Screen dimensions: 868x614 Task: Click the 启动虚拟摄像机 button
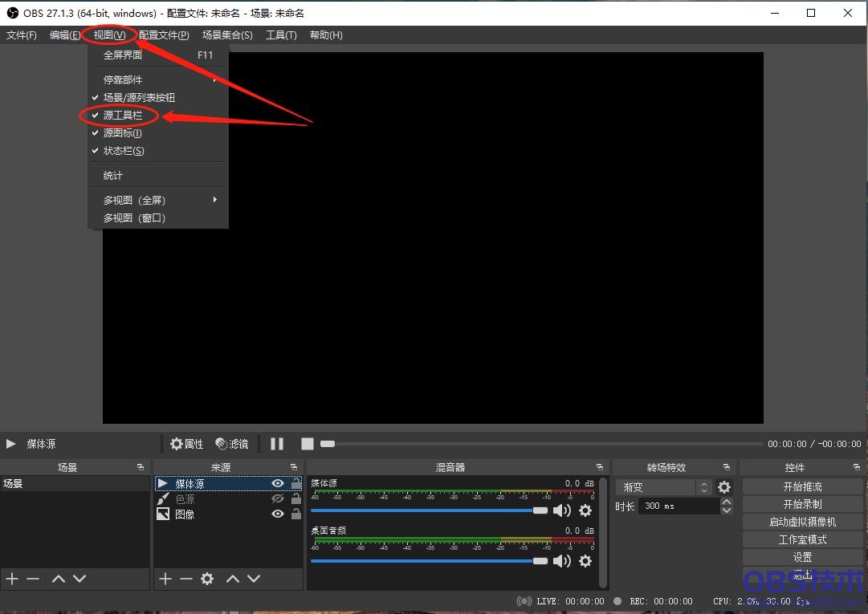click(802, 522)
